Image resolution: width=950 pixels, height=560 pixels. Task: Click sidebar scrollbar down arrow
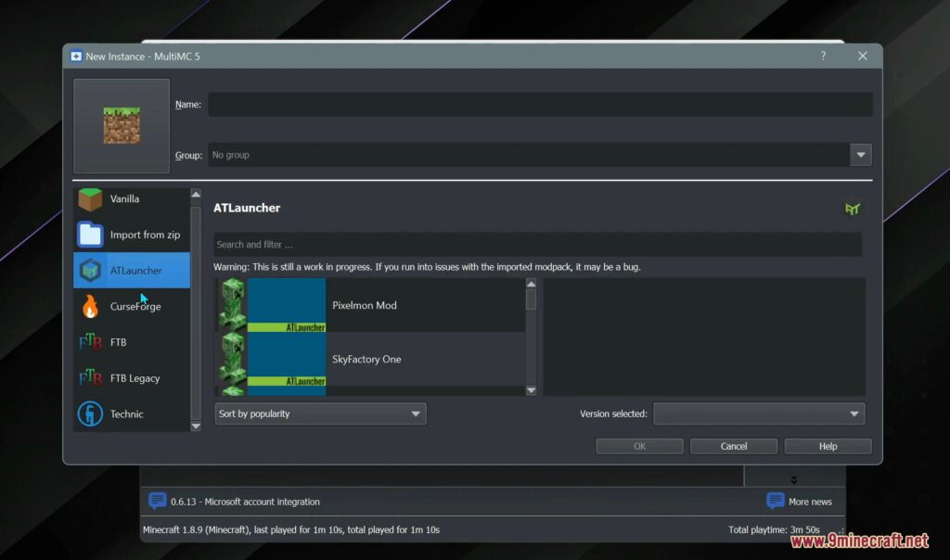pos(196,426)
